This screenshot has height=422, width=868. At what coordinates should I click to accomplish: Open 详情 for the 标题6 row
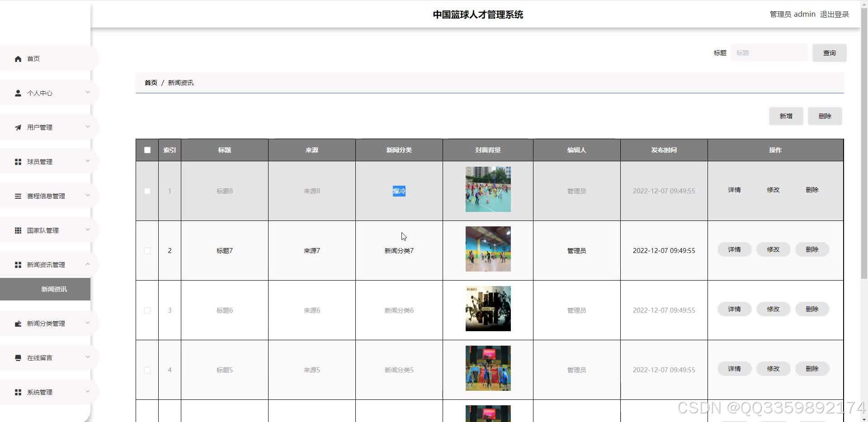pyautogui.click(x=734, y=309)
